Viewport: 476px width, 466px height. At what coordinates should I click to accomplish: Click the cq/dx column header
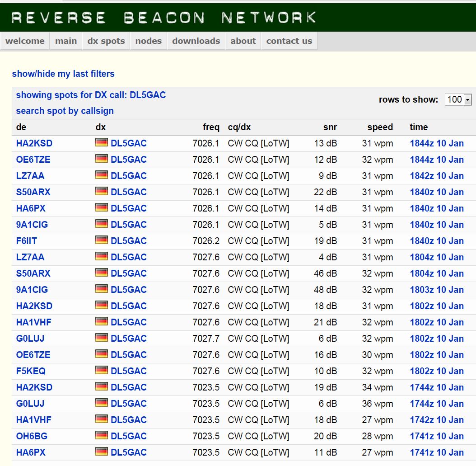(239, 127)
